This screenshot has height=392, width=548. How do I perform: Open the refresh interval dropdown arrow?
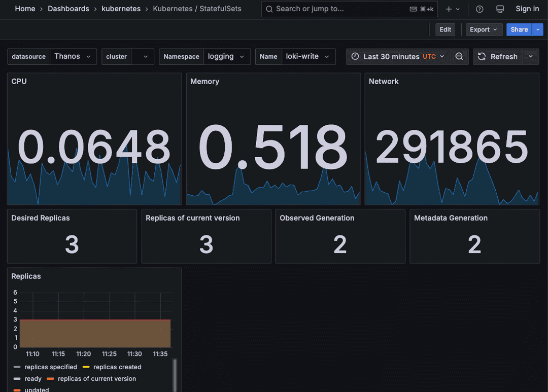(531, 57)
